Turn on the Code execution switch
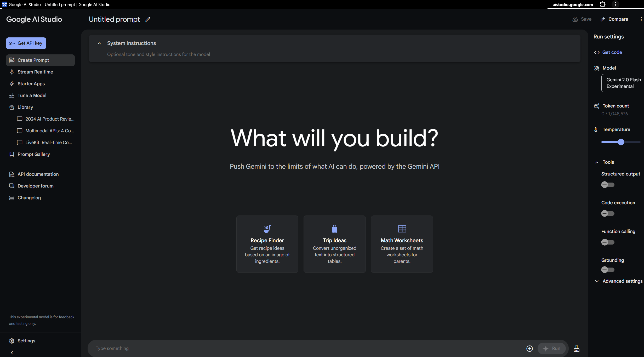Image resolution: width=644 pixels, height=357 pixels. [608, 214]
